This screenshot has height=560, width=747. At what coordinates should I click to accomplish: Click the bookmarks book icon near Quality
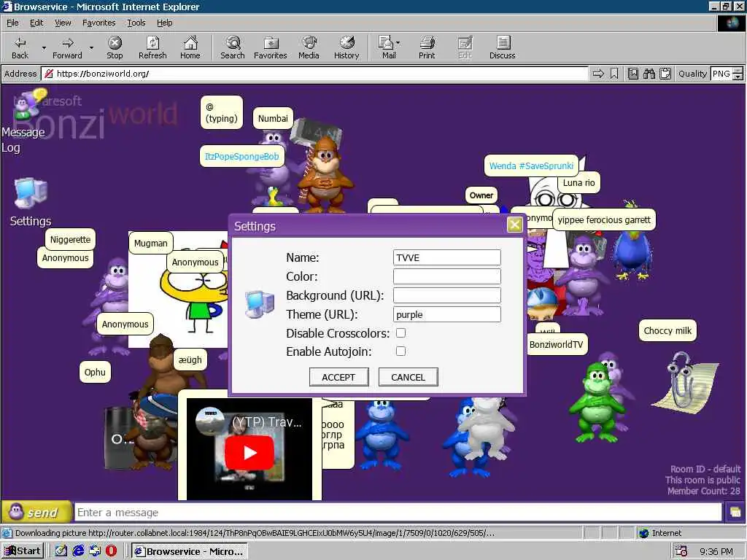pos(633,74)
